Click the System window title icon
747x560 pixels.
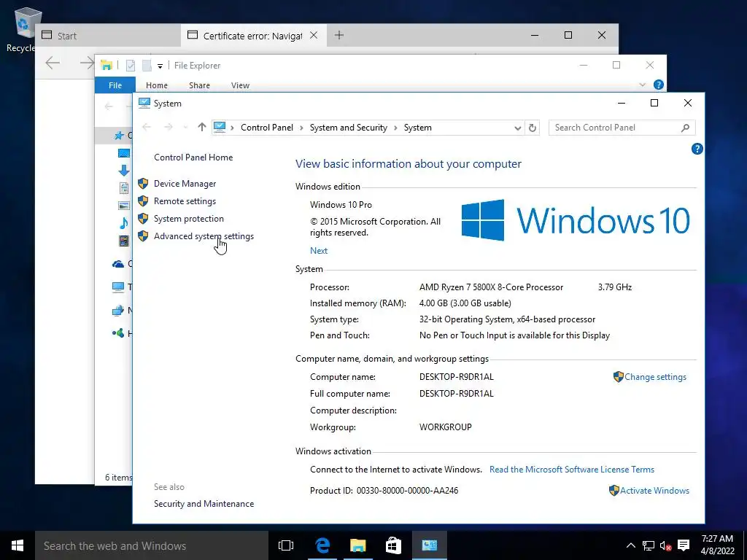(144, 103)
